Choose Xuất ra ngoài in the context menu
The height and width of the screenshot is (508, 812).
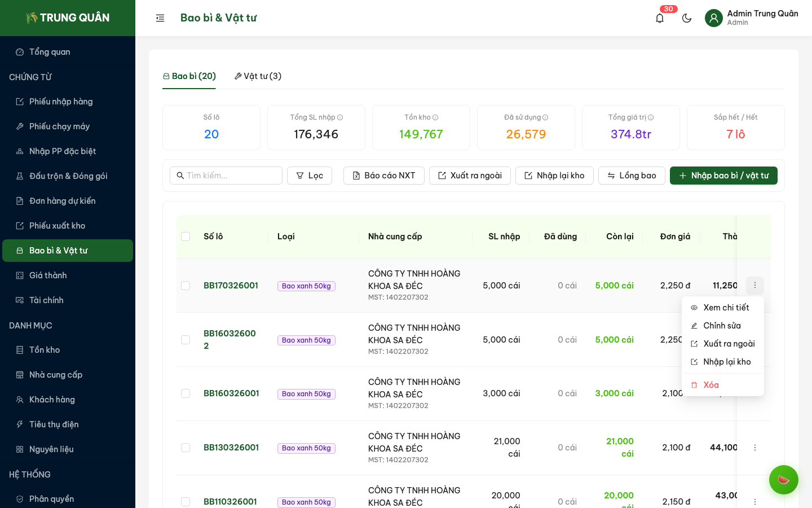pos(723,344)
